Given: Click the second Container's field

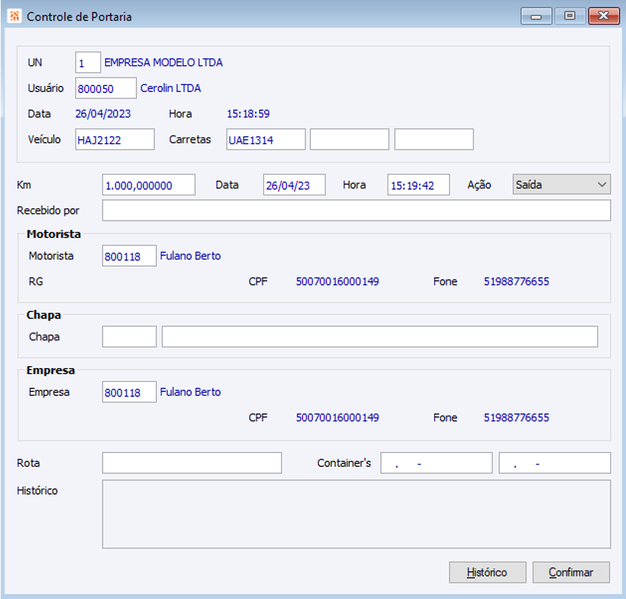Looking at the screenshot, I should (555, 463).
